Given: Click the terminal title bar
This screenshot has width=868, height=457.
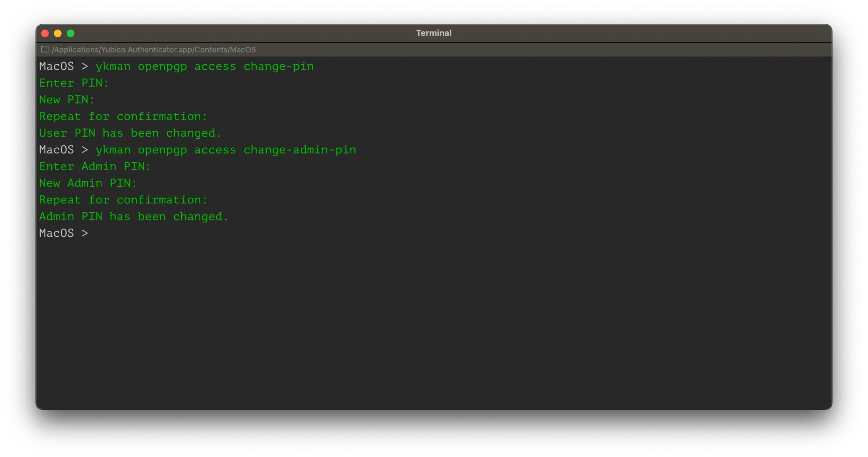Looking at the screenshot, I should click(433, 33).
